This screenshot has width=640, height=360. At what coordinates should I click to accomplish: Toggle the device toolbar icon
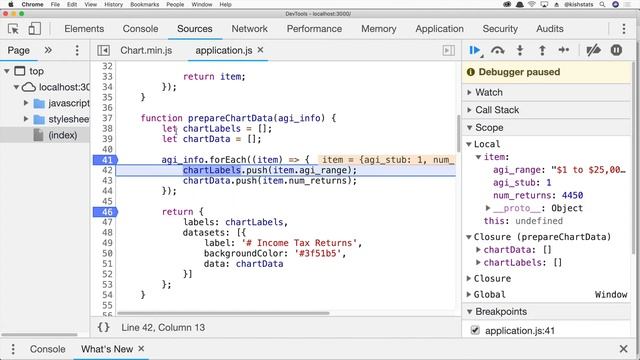pos(34,29)
